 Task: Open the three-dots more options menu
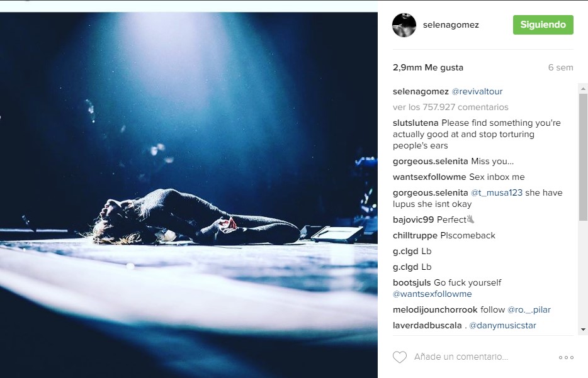point(566,357)
